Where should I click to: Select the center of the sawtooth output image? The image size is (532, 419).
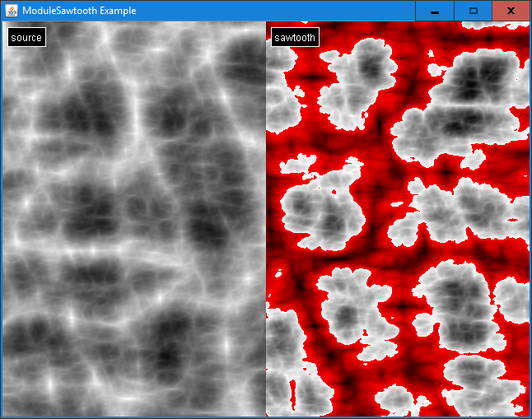pyautogui.click(x=397, y=218)
